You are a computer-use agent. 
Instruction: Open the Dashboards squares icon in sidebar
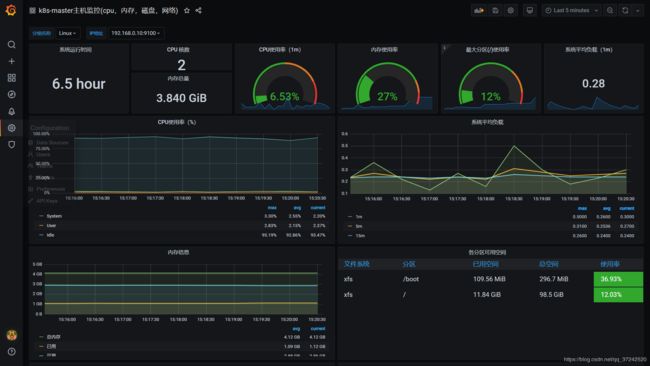(x=12, y=78)
